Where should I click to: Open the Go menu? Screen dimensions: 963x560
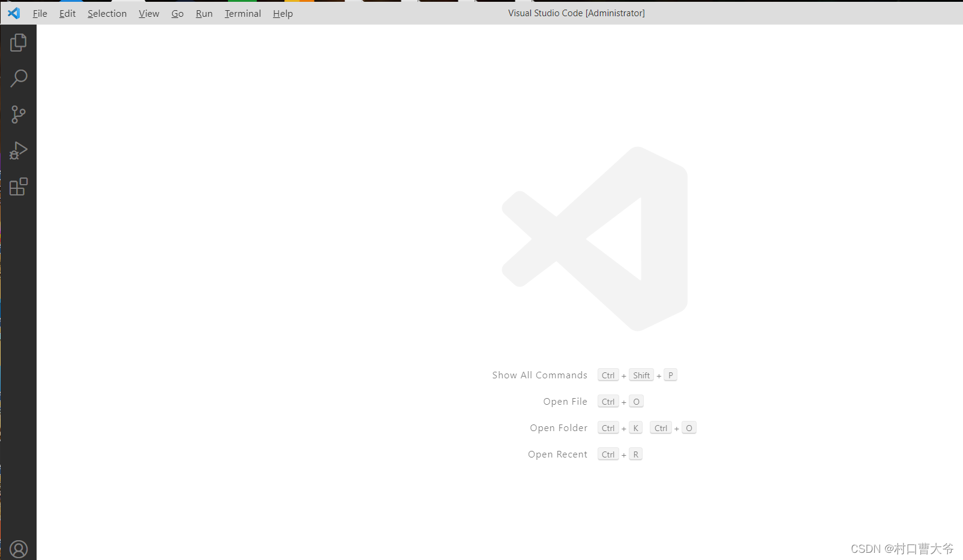[178, 13]
